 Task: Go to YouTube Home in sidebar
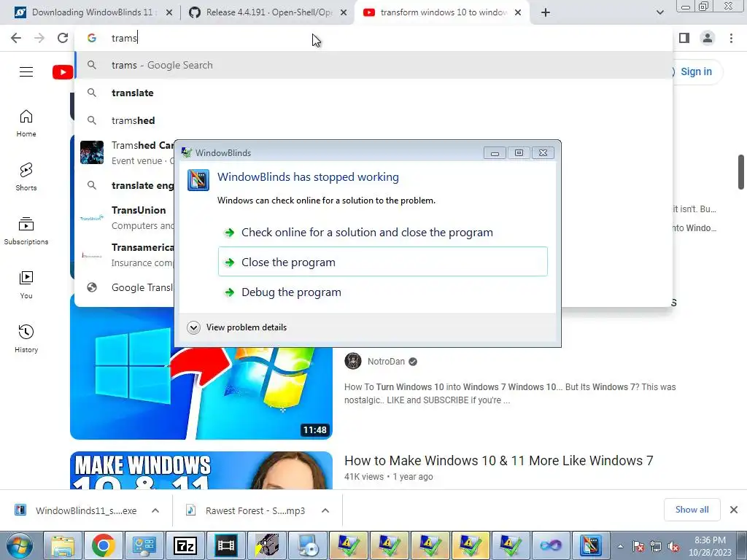pyautogui.click(x=26, y=123)
